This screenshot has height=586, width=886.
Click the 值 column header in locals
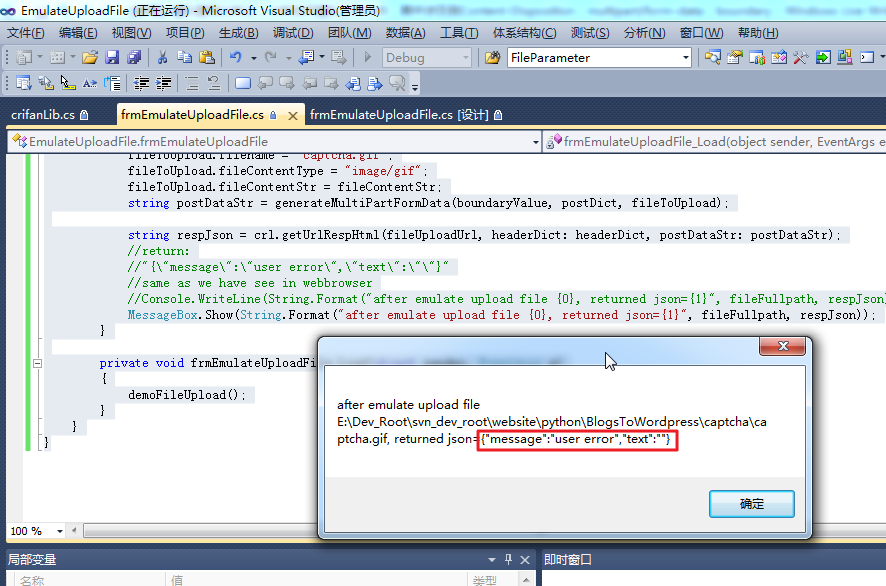pos(316,580)
